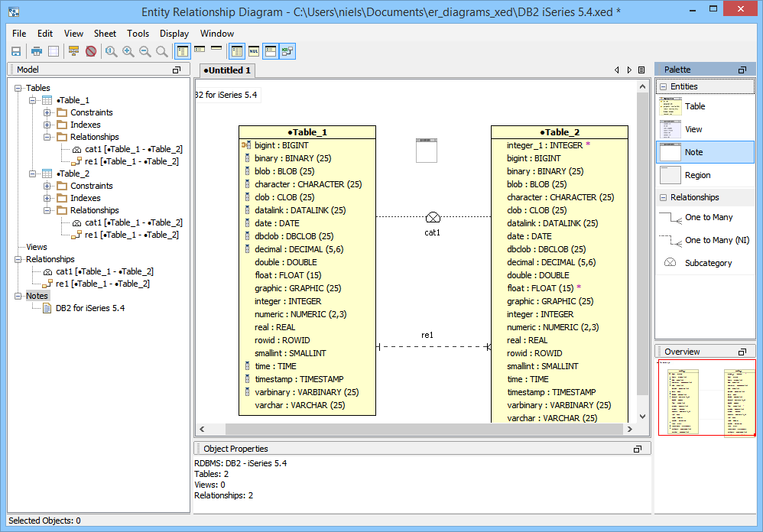Collapse the Entities palette section
Image resolution: width=763 pixels, height=532 pixels.
coord(663,86)
